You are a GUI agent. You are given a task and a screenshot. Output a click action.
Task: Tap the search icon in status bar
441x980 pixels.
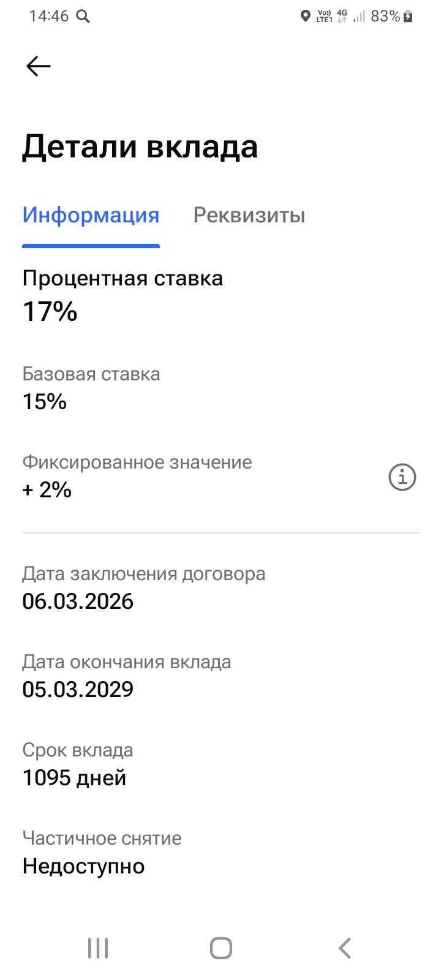(83, 17)
